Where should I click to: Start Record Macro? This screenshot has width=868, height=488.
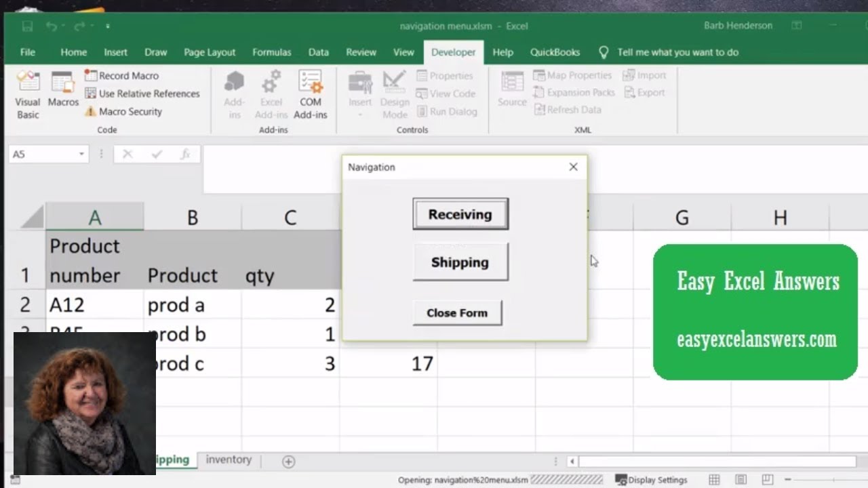tap(122, 75)
